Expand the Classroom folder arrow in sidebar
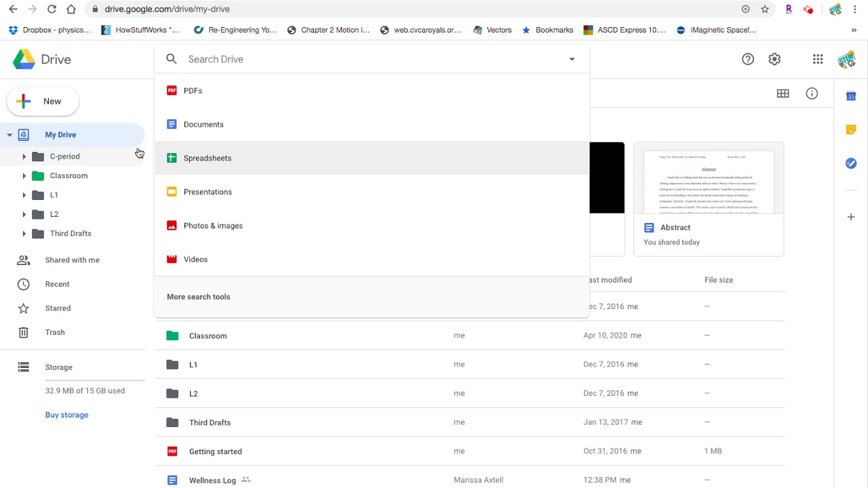868x488 pixels. click(x=24, y=176)
